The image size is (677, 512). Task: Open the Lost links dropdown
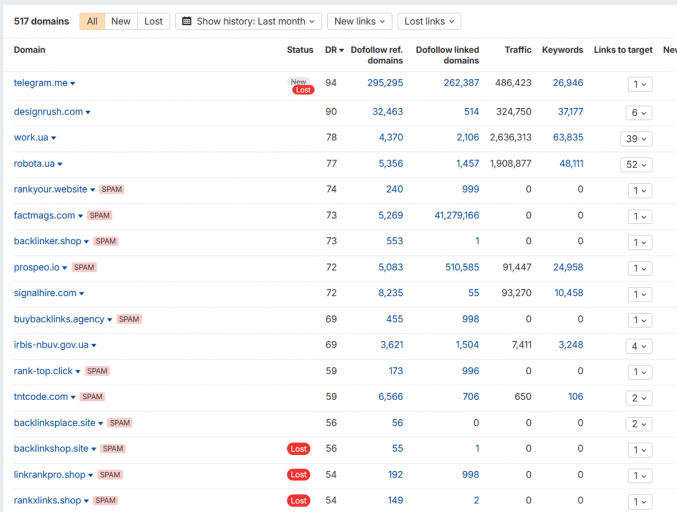point(429,21)
